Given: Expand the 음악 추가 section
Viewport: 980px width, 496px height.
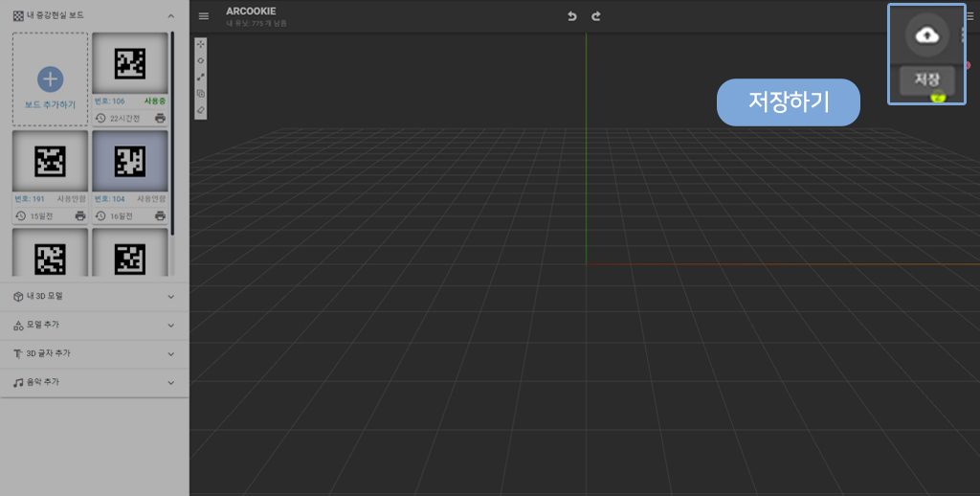Looking at the screenshot, I should tap(94, 382).
